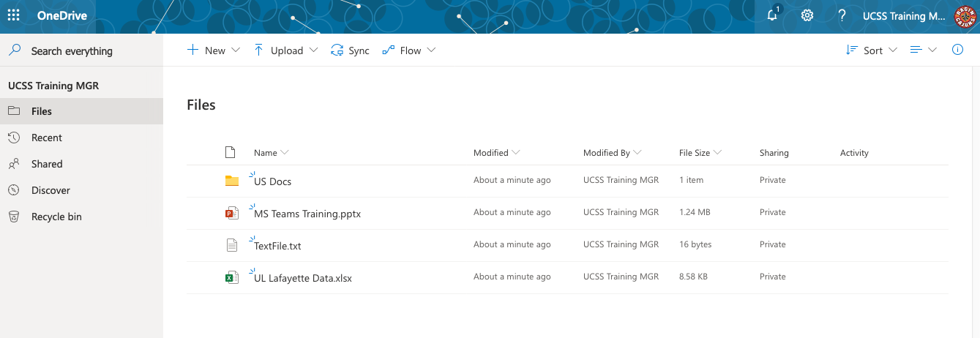
Task: Click the file type column header icon
Action: tap(230, 152)
